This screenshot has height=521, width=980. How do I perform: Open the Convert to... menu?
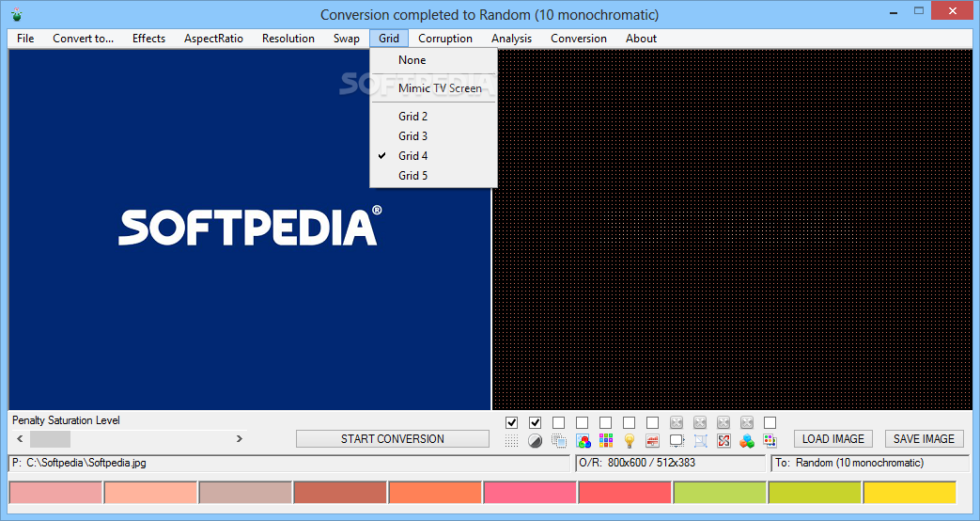pyautogui.click(x=83, y=39)
